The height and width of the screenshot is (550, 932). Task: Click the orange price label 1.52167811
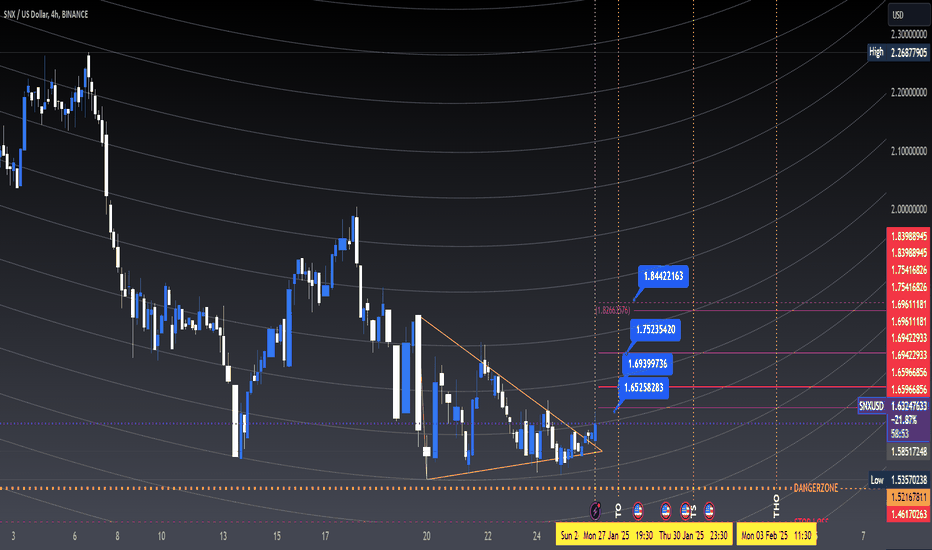909,496
